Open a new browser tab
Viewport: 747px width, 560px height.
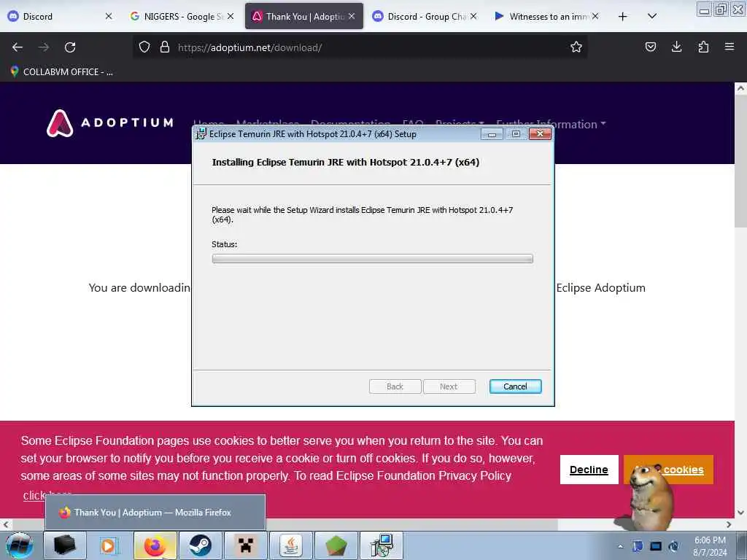point(622,17)
